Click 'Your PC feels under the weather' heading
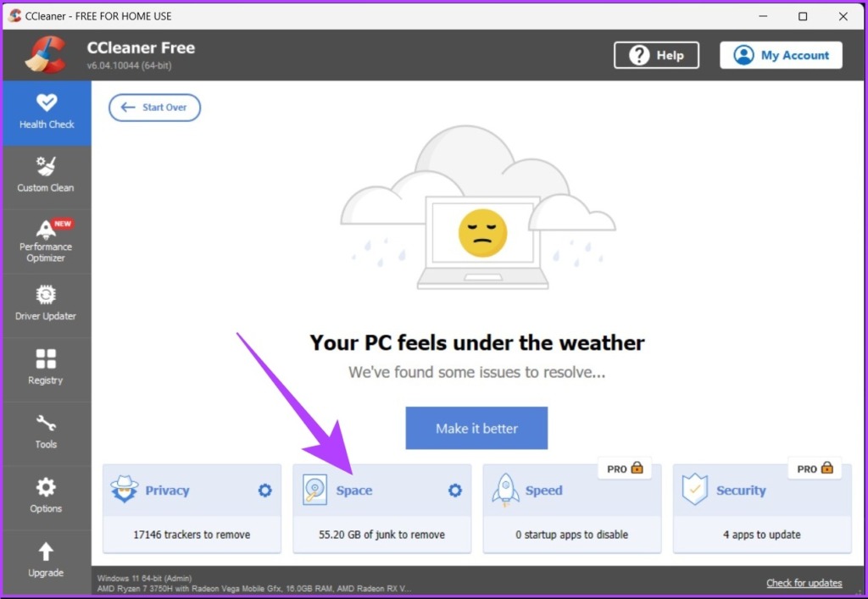Image resolution: width=868 pixels, height=599 pixels. click(476, 343)
